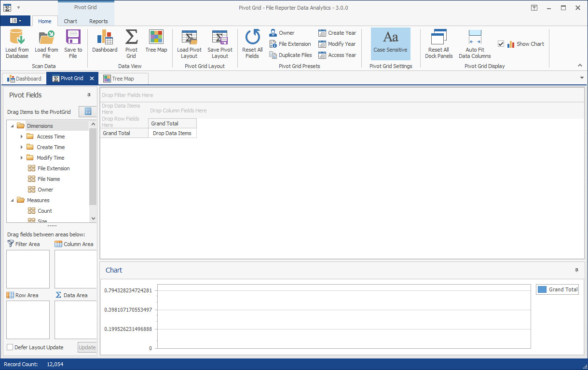This screenshot has width=588, height=370.
Task: Open quick access toolbar dropdown arrow
Action: 18,8
